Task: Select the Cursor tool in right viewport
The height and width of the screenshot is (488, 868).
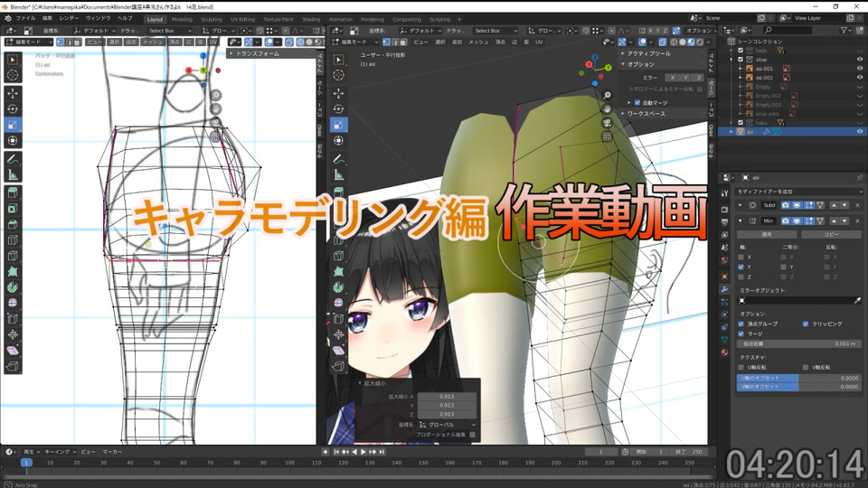Action: tap(339, 75)
